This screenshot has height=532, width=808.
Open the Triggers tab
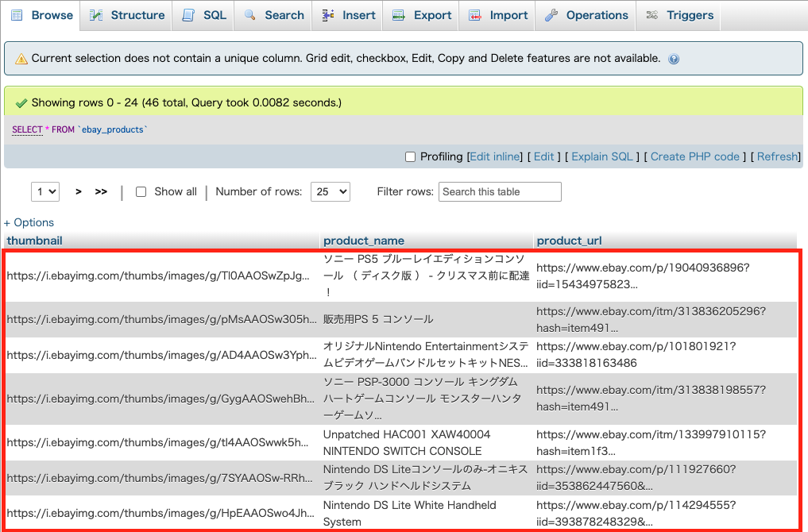coord(679,15)
